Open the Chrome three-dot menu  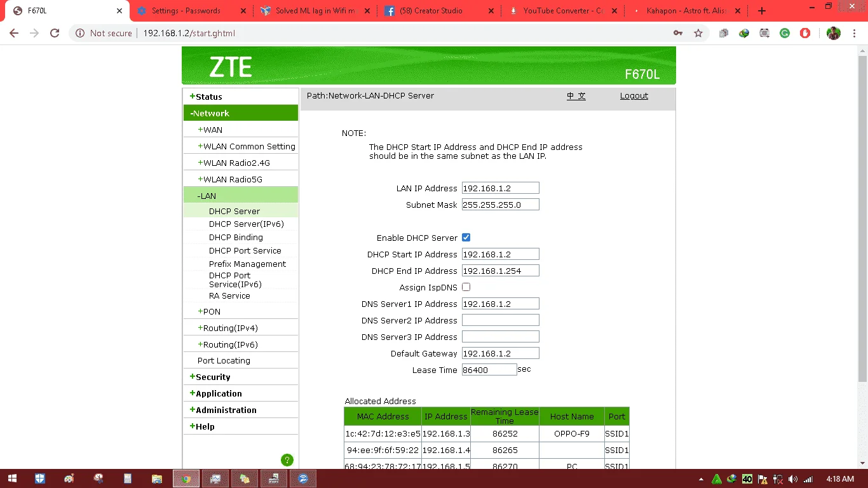pos(855,33)
